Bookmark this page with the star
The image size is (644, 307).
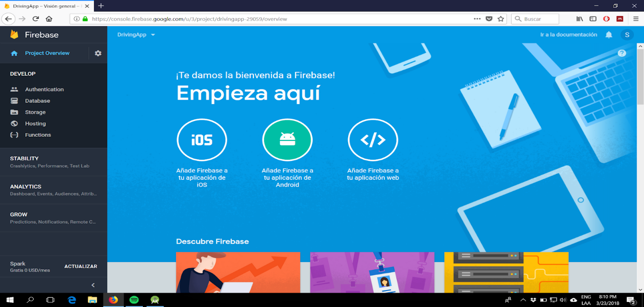pyautogui.click(x=501, y=19)
